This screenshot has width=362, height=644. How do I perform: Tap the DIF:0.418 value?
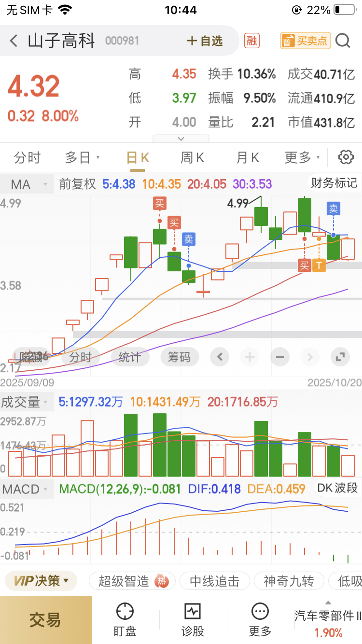pyautogui.click(x=214, y=489)
